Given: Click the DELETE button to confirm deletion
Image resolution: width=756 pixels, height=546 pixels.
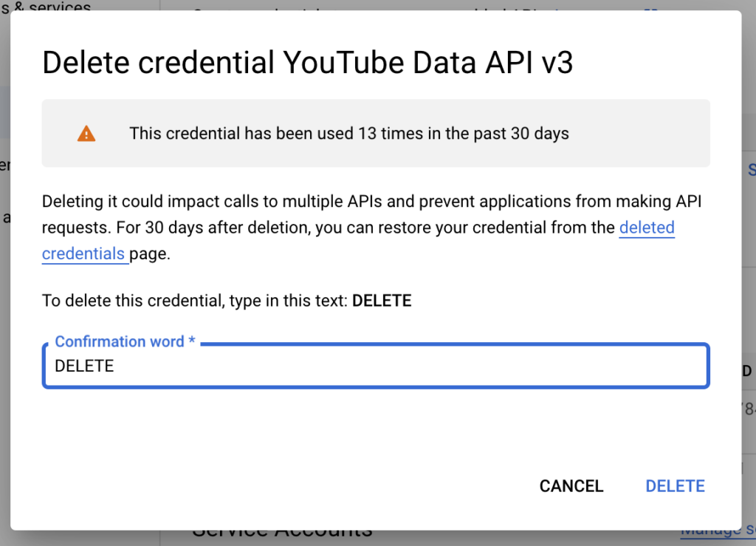Looking at the screenshot, I should 675,485.
